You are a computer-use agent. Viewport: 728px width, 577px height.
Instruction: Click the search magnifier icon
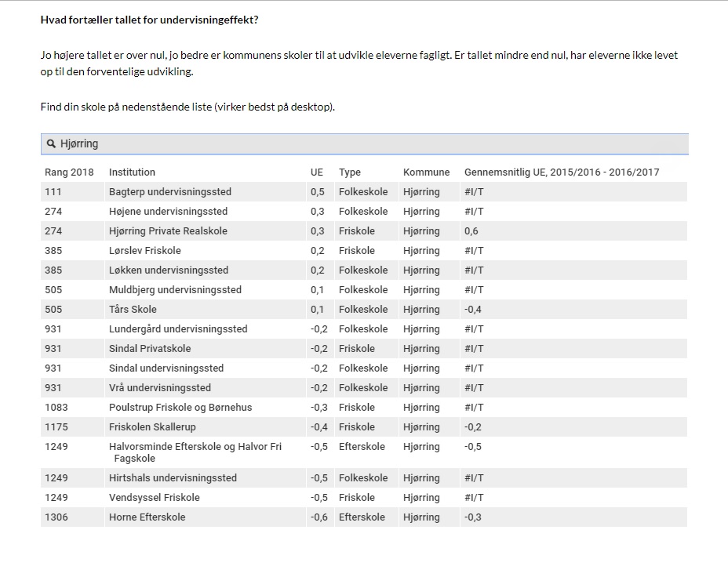[52, 143]
